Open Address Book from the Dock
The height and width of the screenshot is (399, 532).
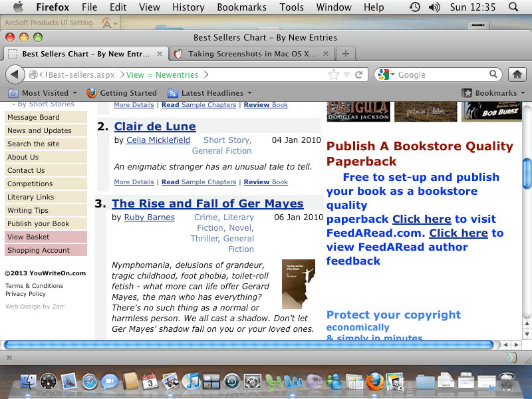point(130,381)
